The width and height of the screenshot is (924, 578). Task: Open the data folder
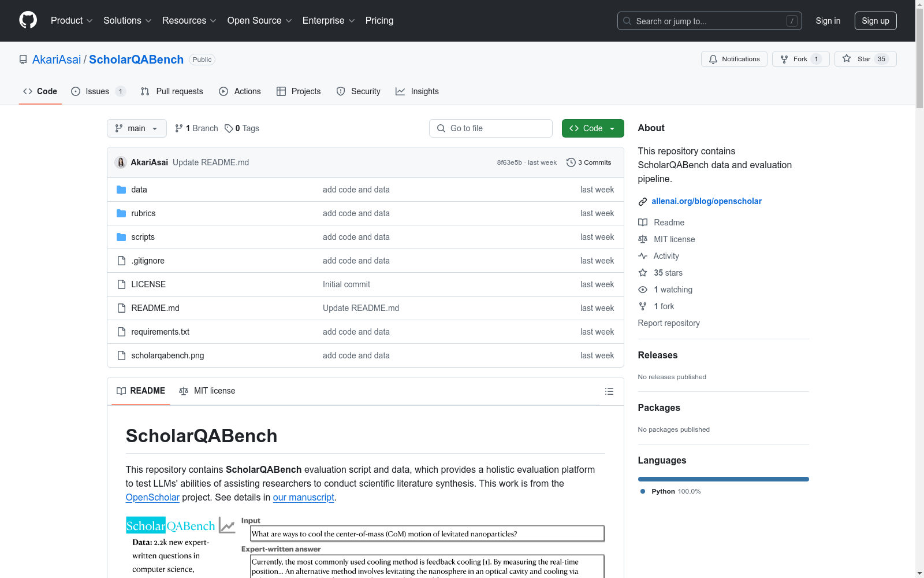[x=139, y=190]
